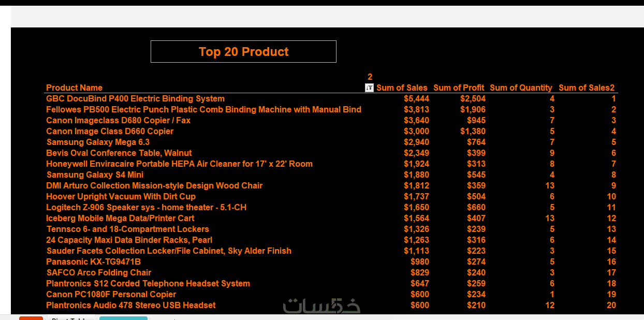The image size is (644, 320).
Task: Click the $407 profit cell
Action: (476, 219)
